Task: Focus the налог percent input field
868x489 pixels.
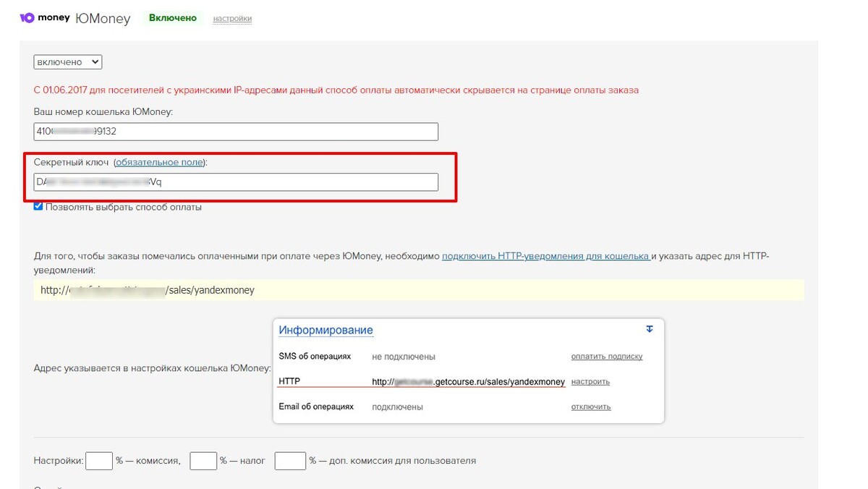Action: point(203,461)
